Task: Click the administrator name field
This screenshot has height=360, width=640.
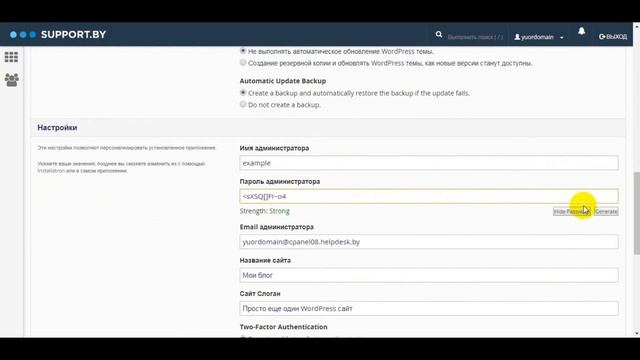Action: (x=429, y=163)
